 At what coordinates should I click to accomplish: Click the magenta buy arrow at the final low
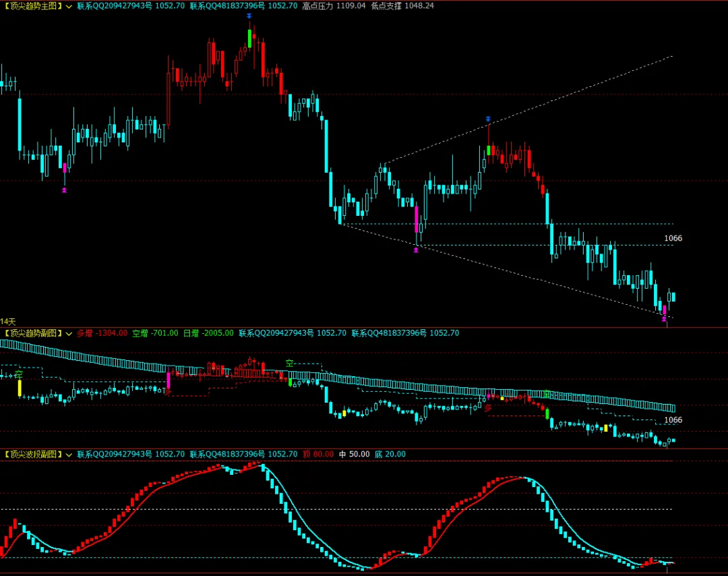pos(664,318)
